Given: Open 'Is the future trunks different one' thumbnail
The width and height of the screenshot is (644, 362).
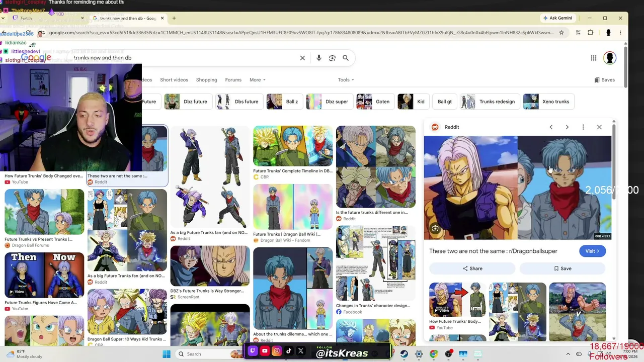Looking at the screenshot, I should (x=376, y=166).
